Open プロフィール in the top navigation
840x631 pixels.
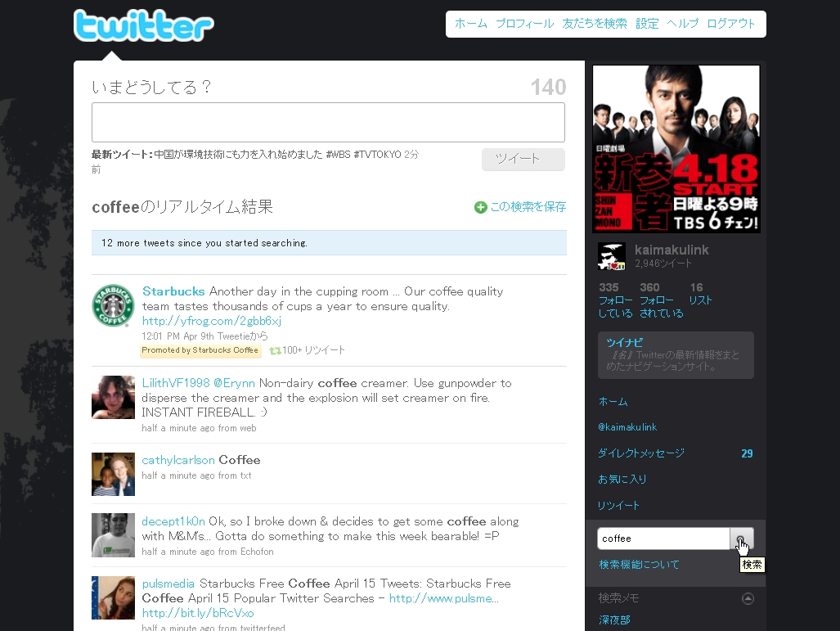click(x=524, y=24)
